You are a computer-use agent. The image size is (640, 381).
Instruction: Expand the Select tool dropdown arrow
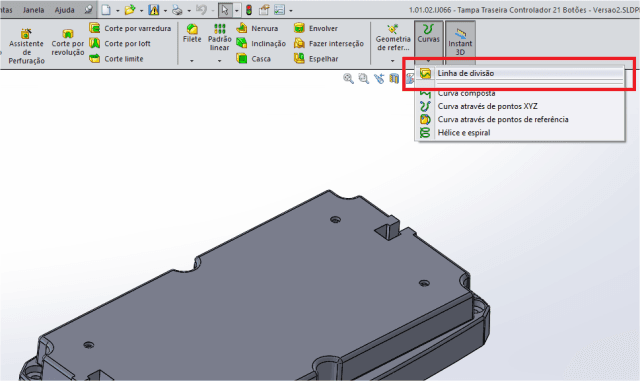click(236, 11)
